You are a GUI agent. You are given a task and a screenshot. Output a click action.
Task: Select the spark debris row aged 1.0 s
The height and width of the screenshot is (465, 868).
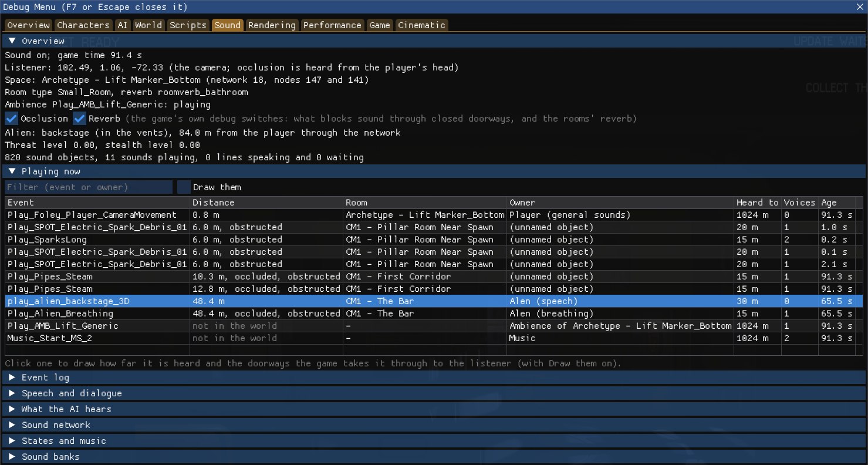[434, 227]
